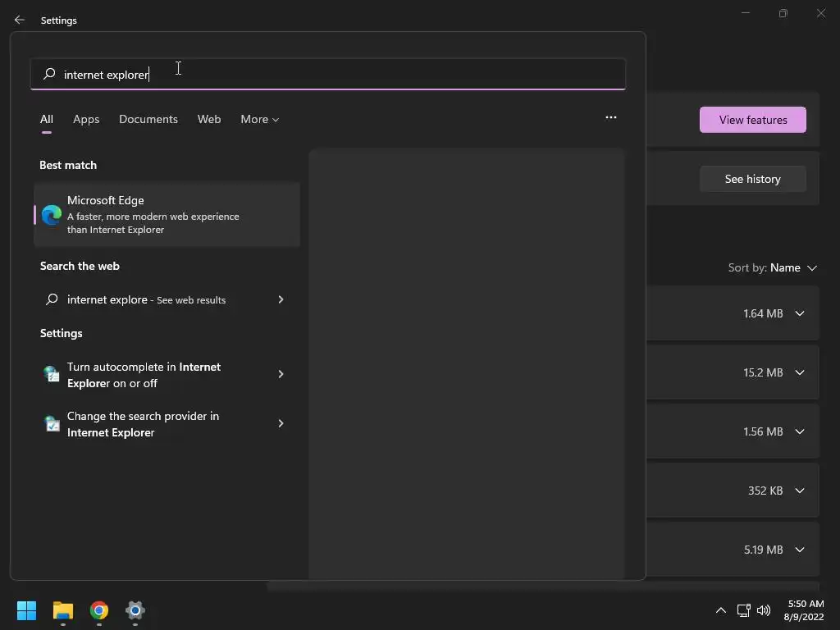Open File Explorer from the taskbar
This screenshot has height=630, width=840.
tap(62, 610)
